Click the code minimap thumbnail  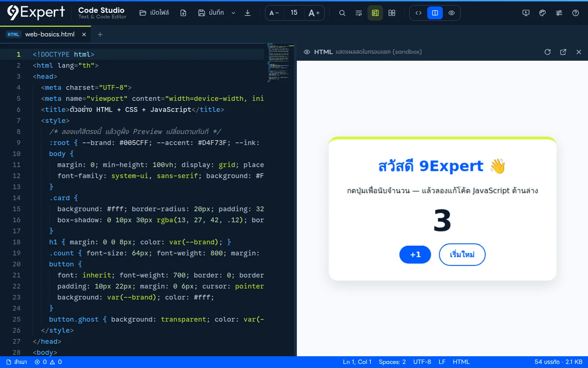click(x=279, y=63)
